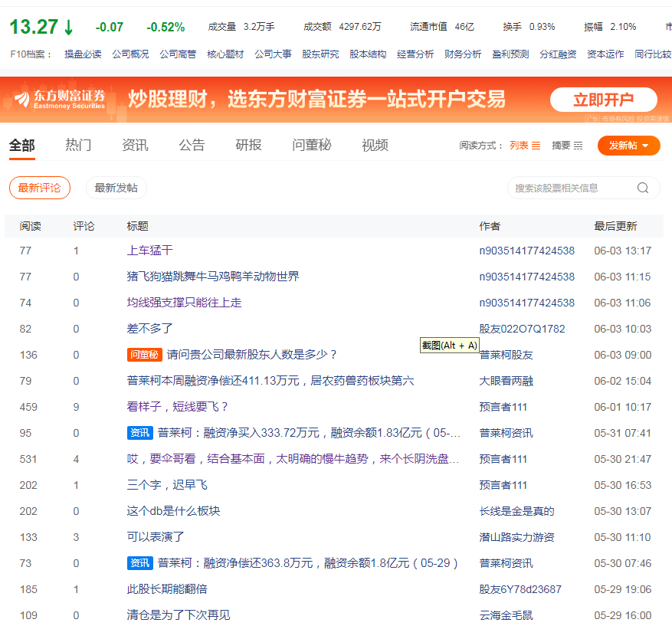Screen dimensions: 672x626
Task: Open the 财务分析 F10 link
Action: click(x=463, y=54)
